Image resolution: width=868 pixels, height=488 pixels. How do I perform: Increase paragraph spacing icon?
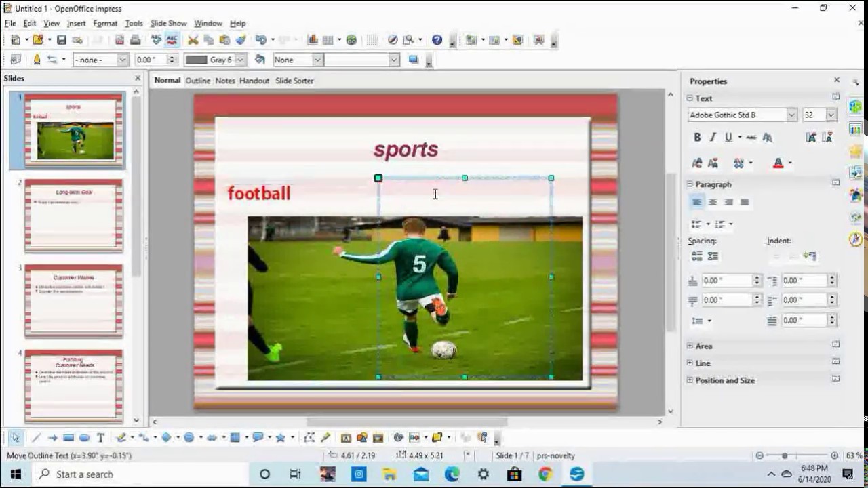click(x=696, y=256)
